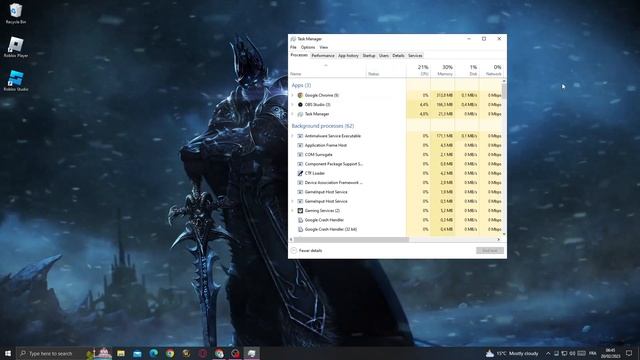Click the horizontal scrollbar right arrow
Viewport: 640px width, 360px height.
[x=499, y=240]
